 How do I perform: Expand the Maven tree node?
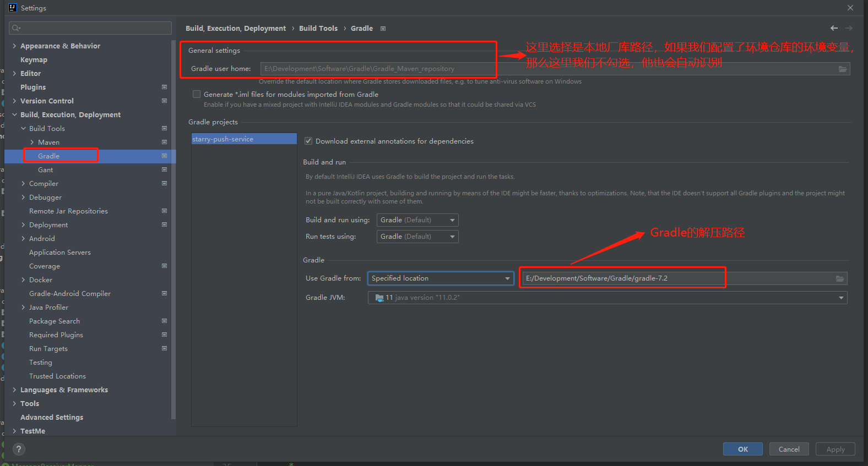click(32, 142)
